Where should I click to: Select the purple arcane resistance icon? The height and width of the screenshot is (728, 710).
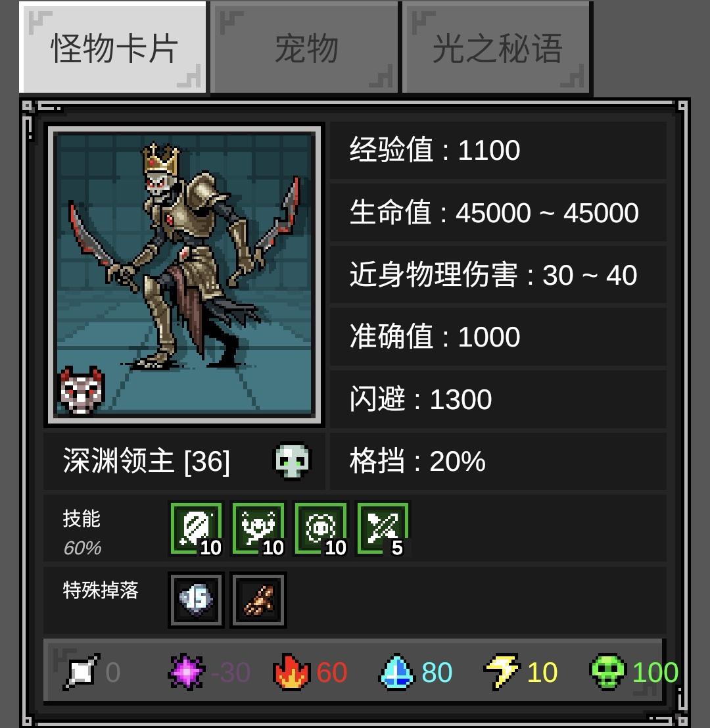[186, 671]
